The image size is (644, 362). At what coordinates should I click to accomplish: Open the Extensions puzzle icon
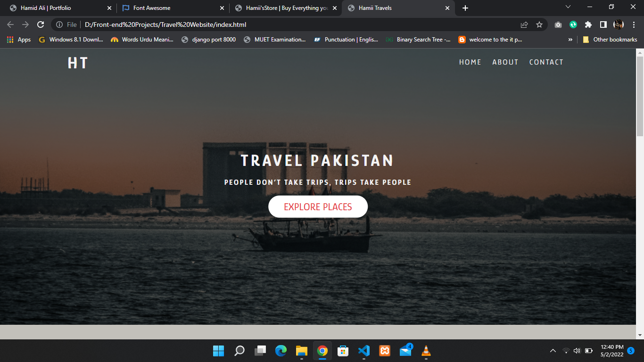pyautogui.click(x=588, y=25)
